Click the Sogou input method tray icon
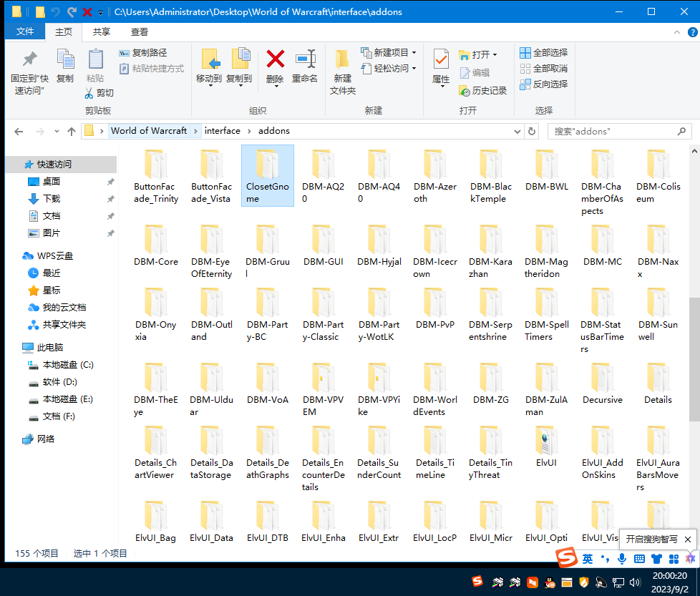Screen dimensions: 700x596 477,582
